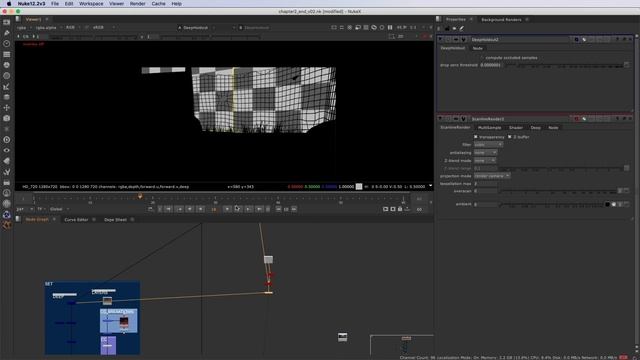This screenshot has width=640, height=360.
Task: Open the Merge nodes toolbar icon
Action: (x=7, y=97)
